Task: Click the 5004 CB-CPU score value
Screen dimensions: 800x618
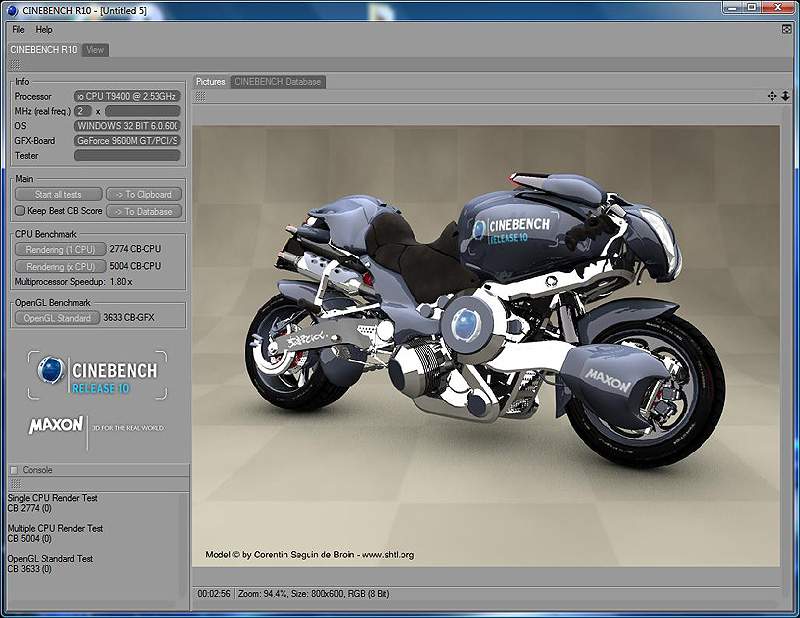Action: 135,266
